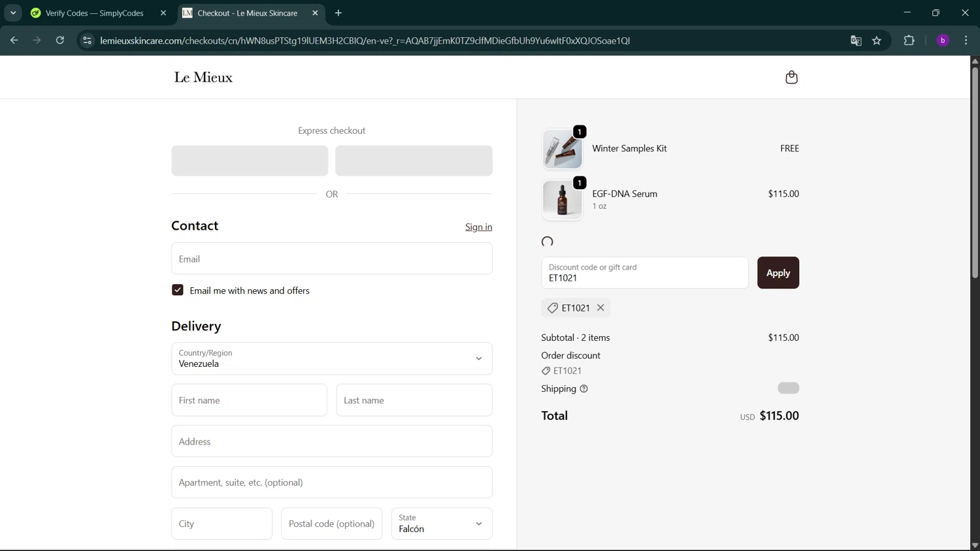Open the Country/Region dropdown

point(332,358)
